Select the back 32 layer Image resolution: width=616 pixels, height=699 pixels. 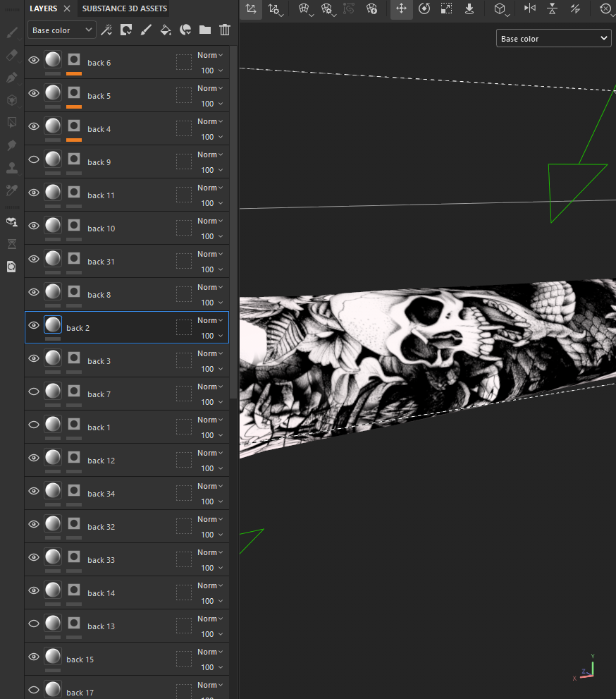(x=127, y=526)
